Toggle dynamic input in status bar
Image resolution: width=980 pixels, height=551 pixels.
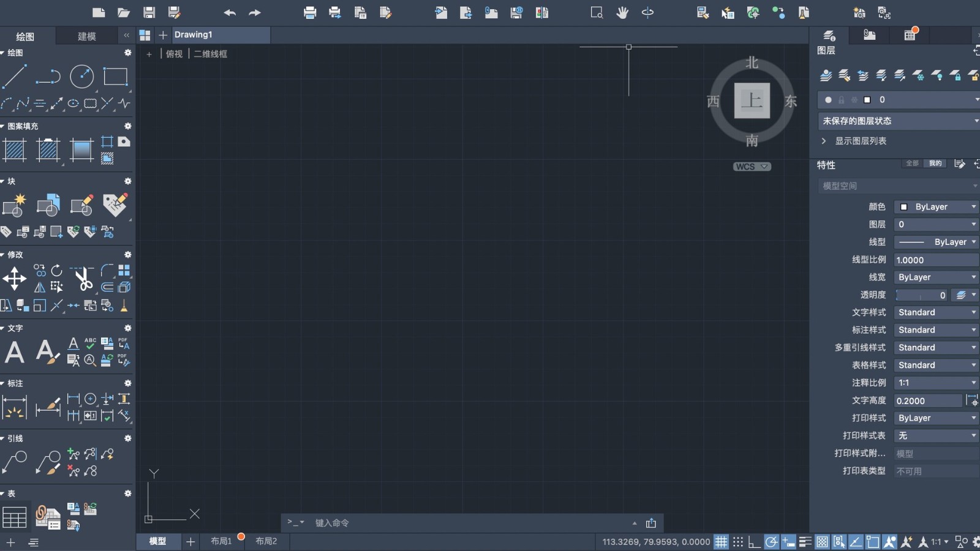(788, 542)
